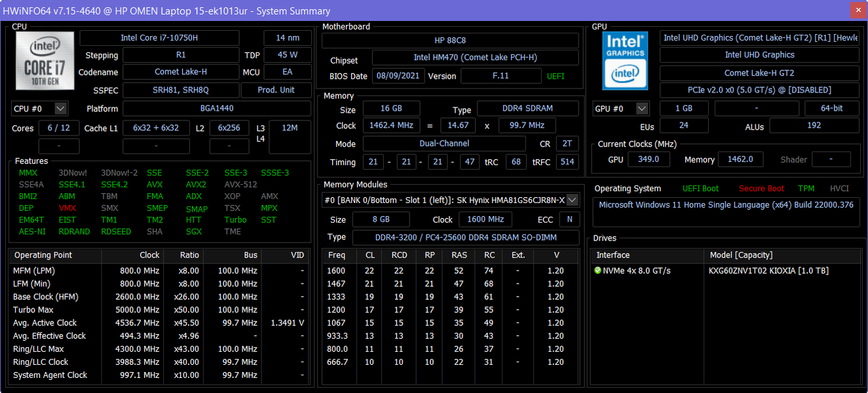Image resolution: width=868 pixels, height=393 pixels.
Task: Click the Freq column header in timings table
Action: tap(339, 255)
